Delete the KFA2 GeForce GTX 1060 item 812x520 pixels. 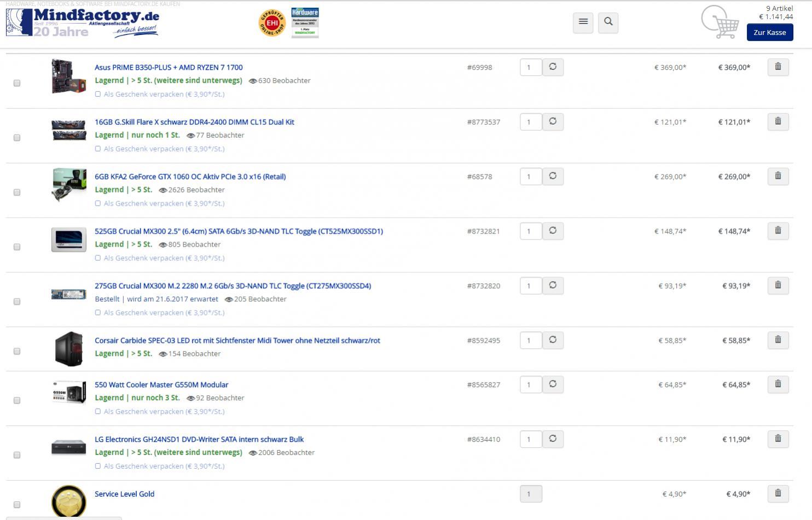click(778, 176)
